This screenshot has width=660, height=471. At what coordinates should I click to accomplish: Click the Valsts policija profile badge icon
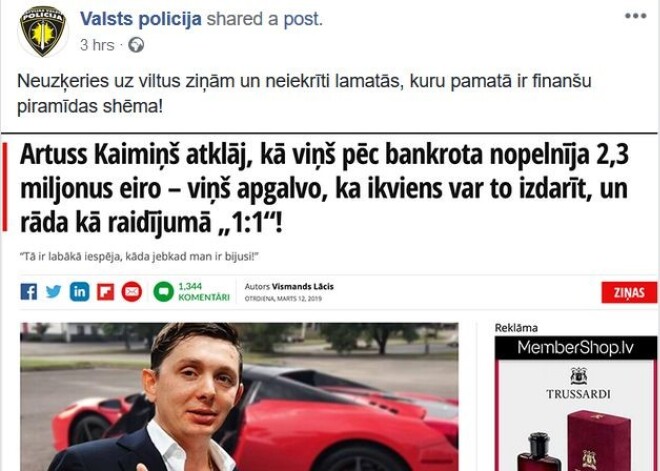[x=43, y=30]
